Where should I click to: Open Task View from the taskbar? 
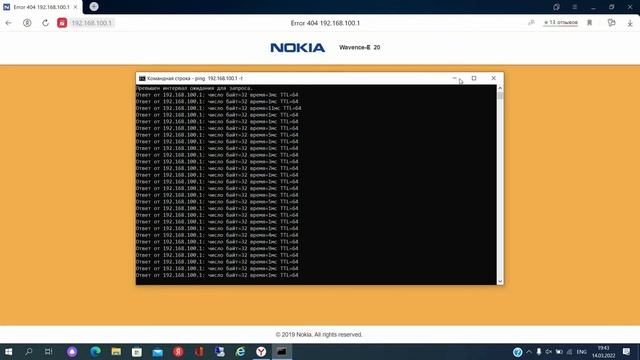coord(49,351)
